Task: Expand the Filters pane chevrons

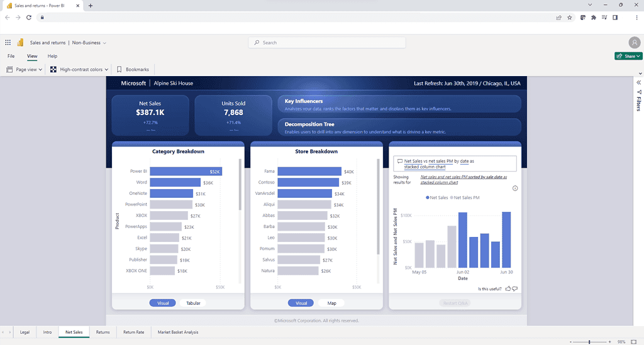Action: 639,82
